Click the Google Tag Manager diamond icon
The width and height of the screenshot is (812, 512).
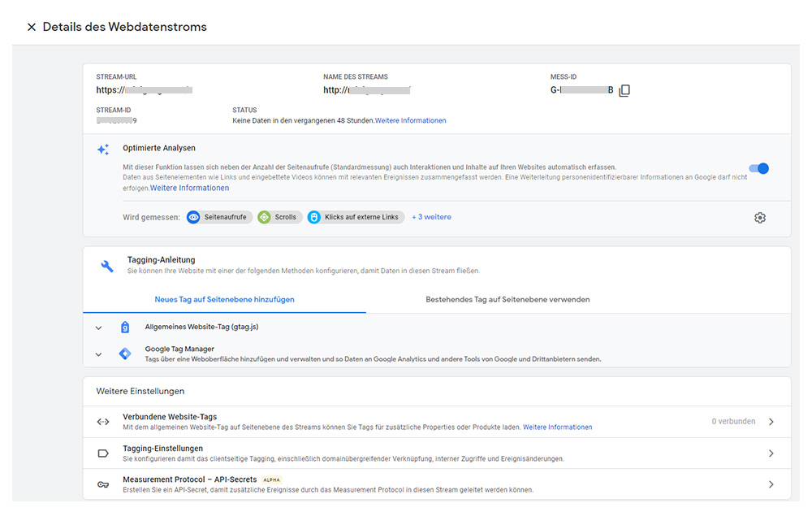[125, 354]
